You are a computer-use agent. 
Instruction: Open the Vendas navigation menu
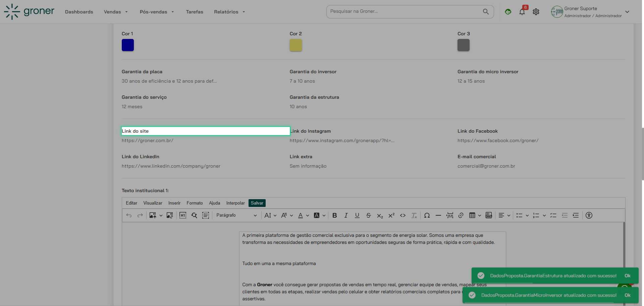point(116,12)
